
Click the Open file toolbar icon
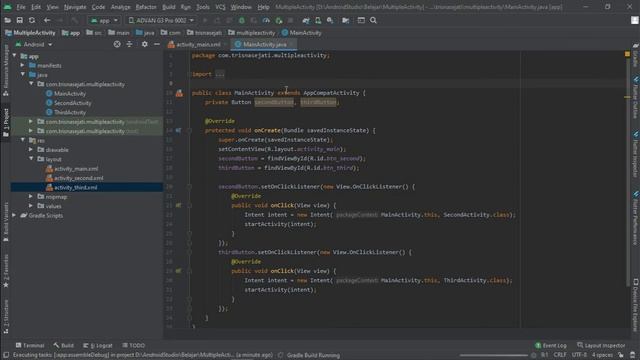(7, 20)
